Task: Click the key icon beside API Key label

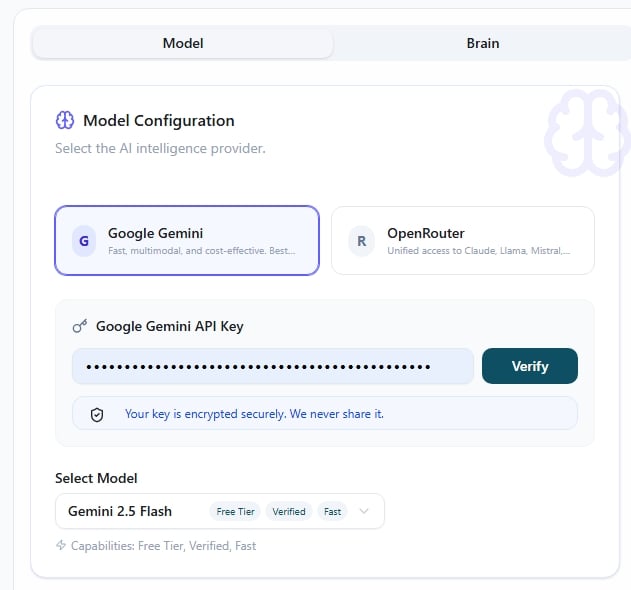Action: click(x=80, y=326)
